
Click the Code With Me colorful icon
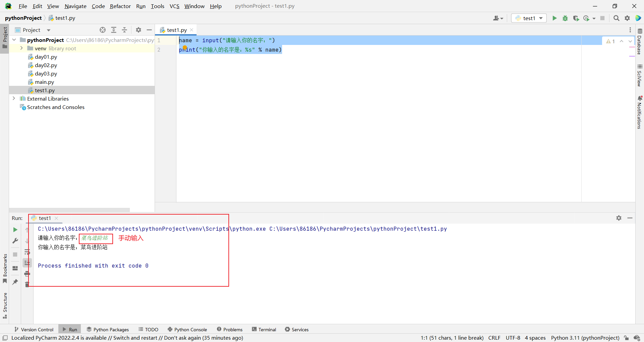pyautogui.click(x=638, y=18)
